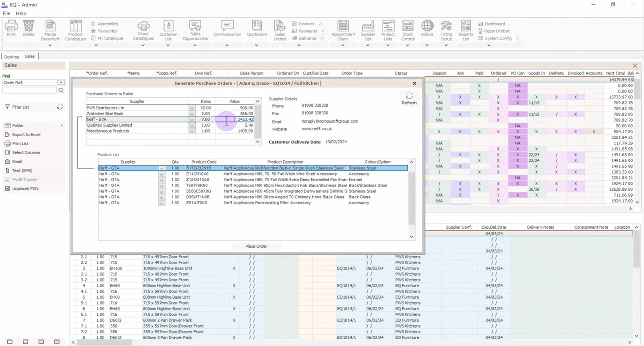Open Favourites
644x346 pixels.
click(x=104, y=31)
